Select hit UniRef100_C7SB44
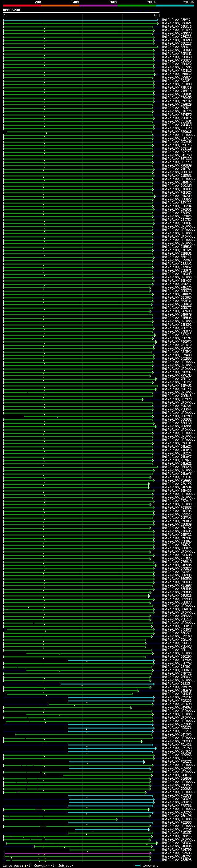This screenshot has height=868, width=197. [177, 108]
